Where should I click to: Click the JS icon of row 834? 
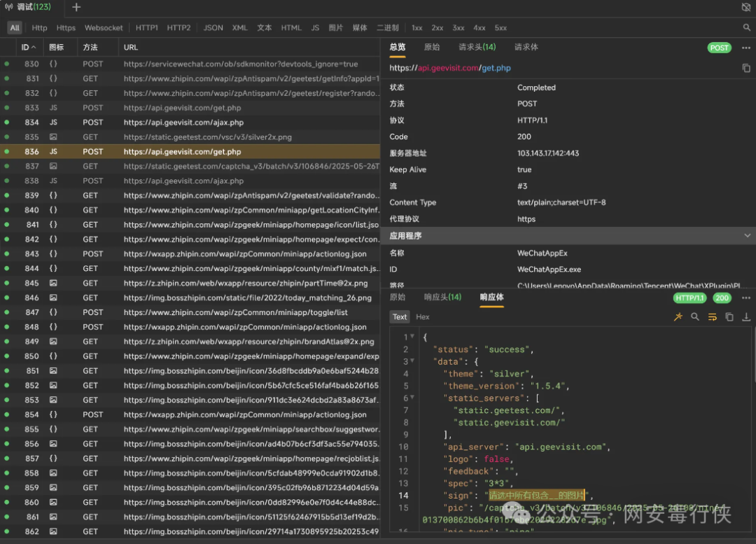(x=53, y=123)
